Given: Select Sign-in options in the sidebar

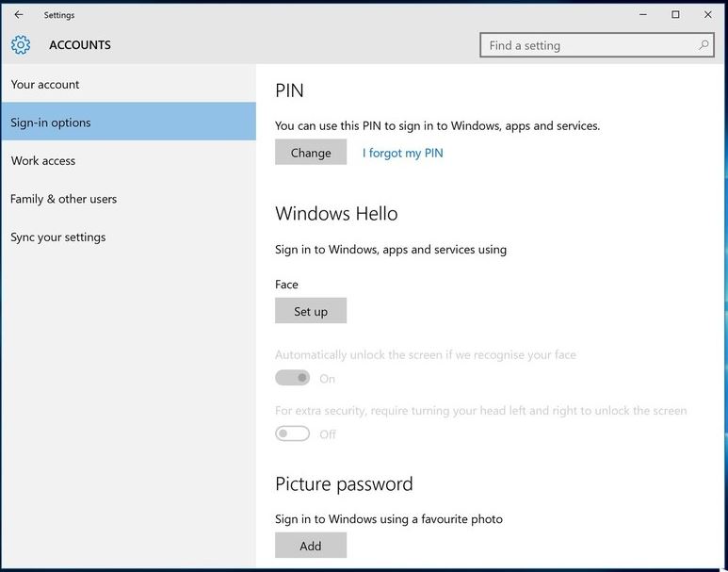Looking at the screenshot, I should (x=129, y=123).
